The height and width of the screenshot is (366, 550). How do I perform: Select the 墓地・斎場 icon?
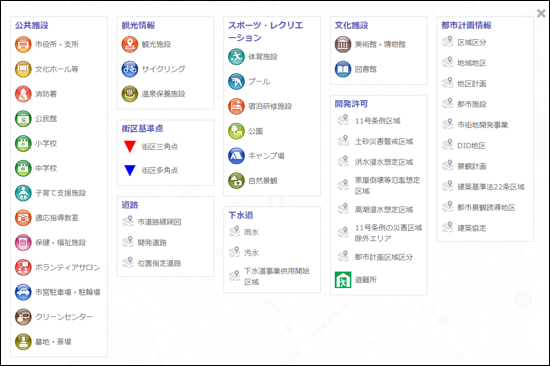[x=23, y=341]
